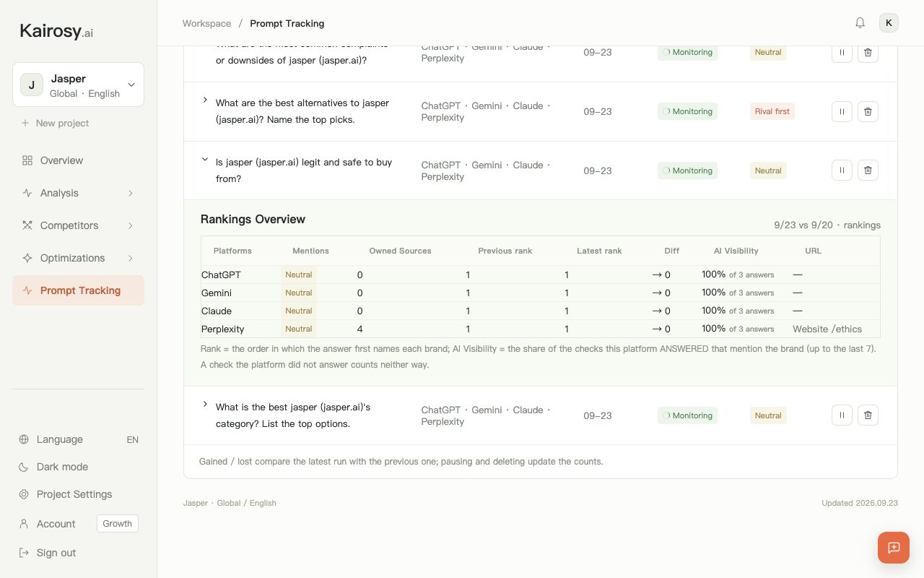Click the K user avatar
Image resolution: width=924 pixels, height=578 pixels.
tap(889, 23)
